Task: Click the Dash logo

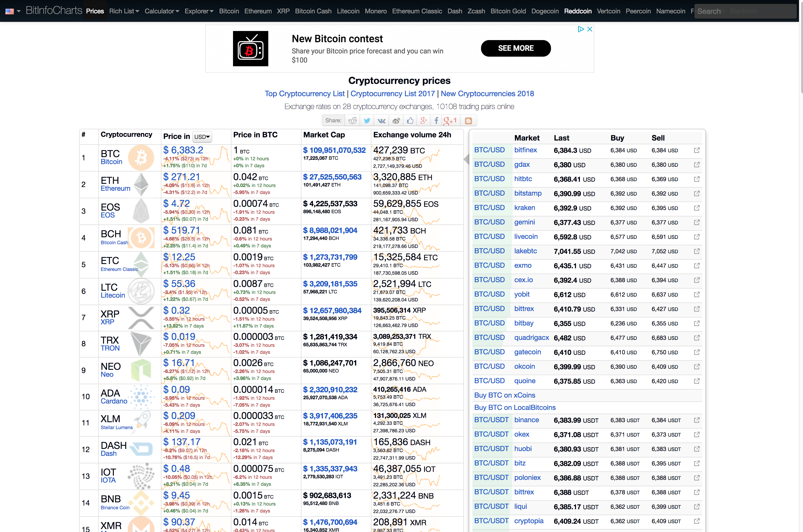Action: pos(141,449)
